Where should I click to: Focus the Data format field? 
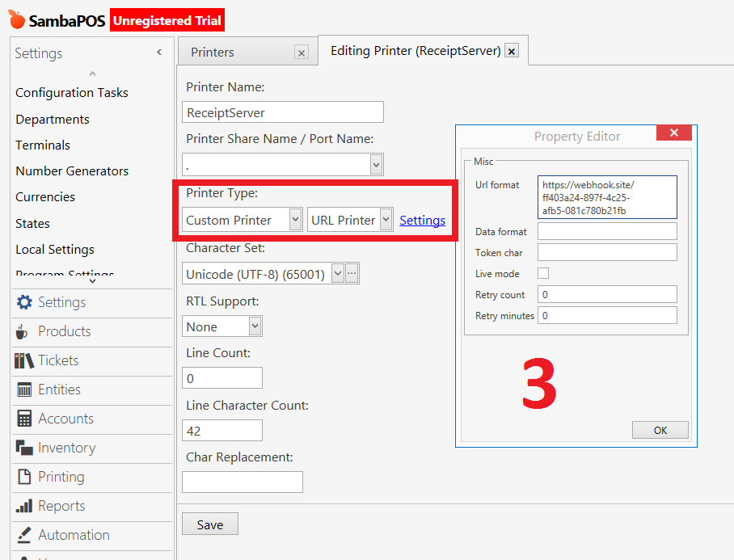(607, 231)
